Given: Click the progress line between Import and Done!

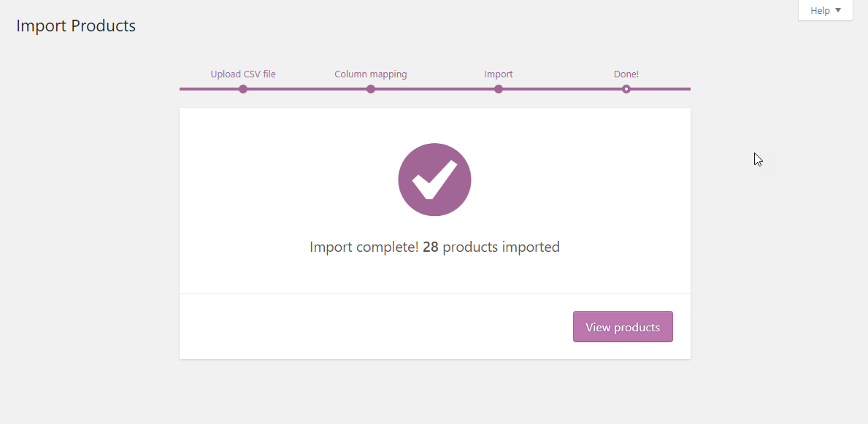Looking at the screenshot, I should point(562,89).
